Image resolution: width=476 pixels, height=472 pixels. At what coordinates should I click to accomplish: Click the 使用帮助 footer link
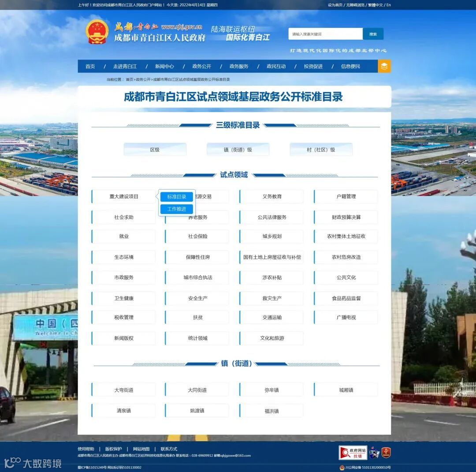(x=86, y=449)
